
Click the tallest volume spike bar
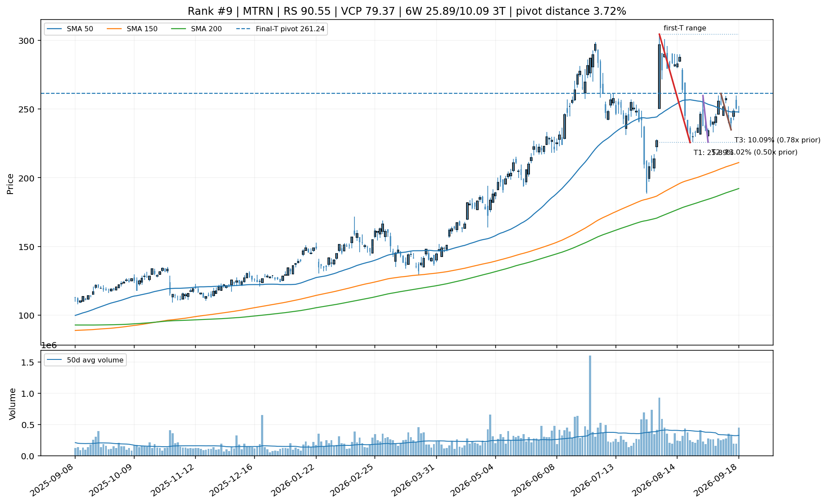(x=590, y=405)
